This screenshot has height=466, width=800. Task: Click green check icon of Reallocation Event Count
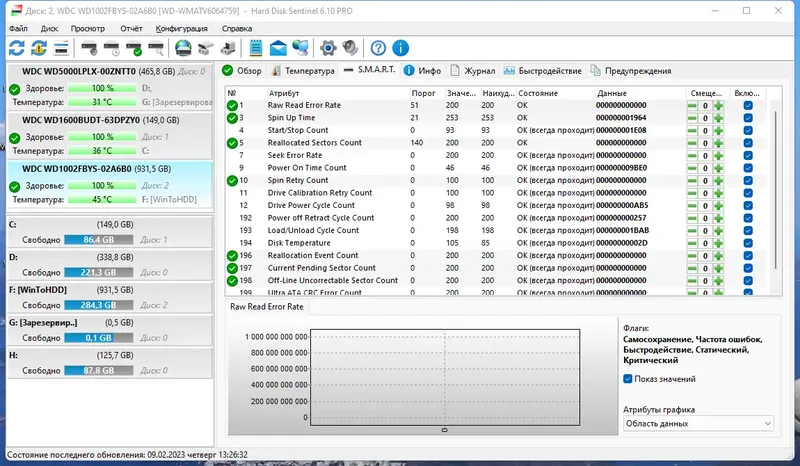(232, 255)
